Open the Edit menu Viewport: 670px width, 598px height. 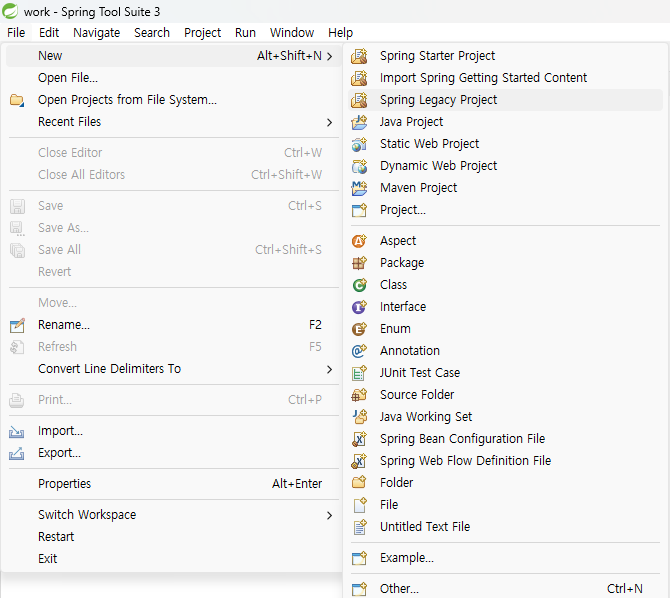pyautogui.click(x=49, y=33)
